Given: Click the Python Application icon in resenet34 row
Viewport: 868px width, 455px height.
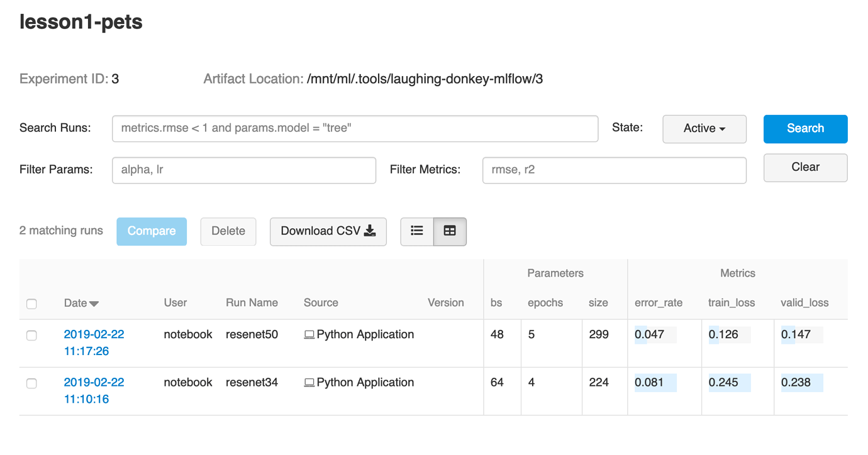Looking at the screenshot, I should (x=309, y=382).
